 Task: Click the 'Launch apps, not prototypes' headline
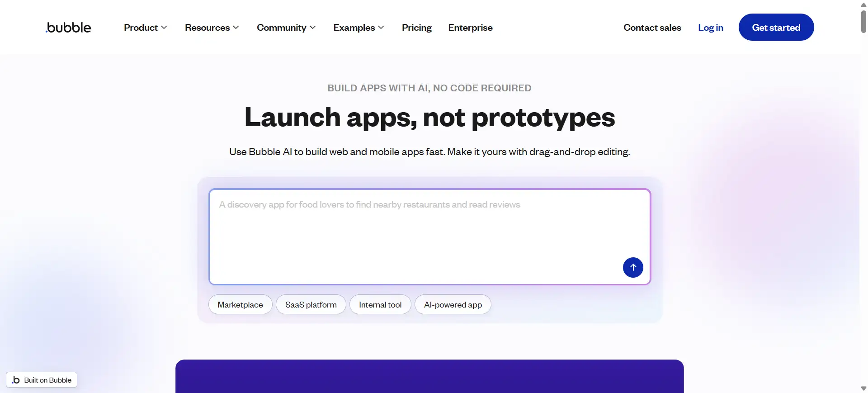pyautogui.click(x=429, y=117)
